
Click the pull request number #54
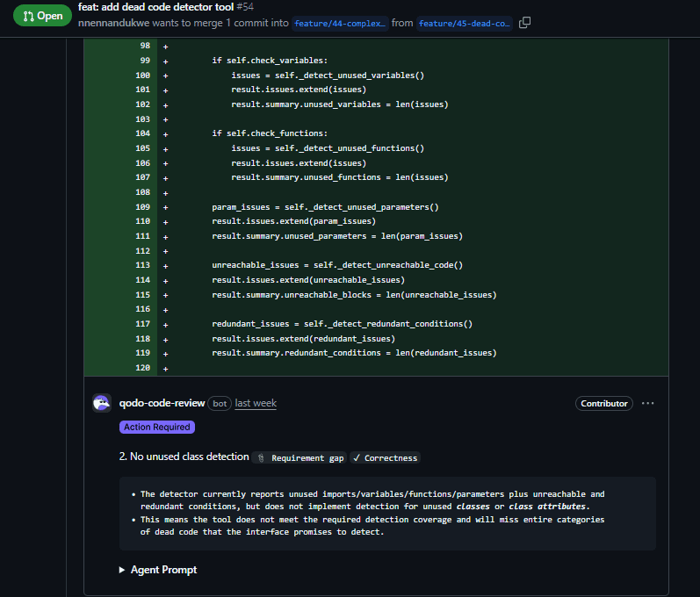[245, 7]
